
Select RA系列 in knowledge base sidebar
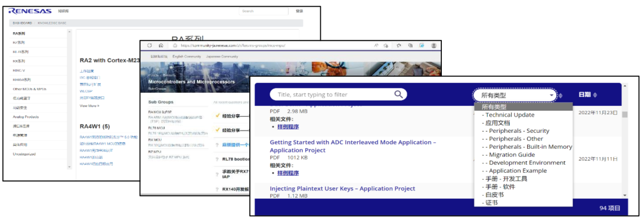19,33
